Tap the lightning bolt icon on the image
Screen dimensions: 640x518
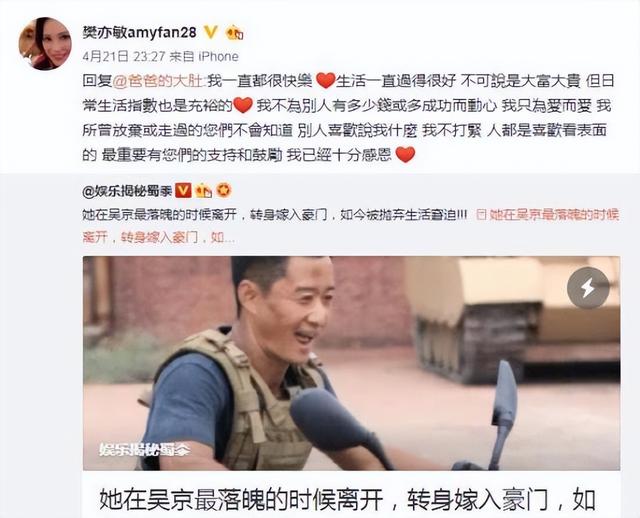(588, 288)
